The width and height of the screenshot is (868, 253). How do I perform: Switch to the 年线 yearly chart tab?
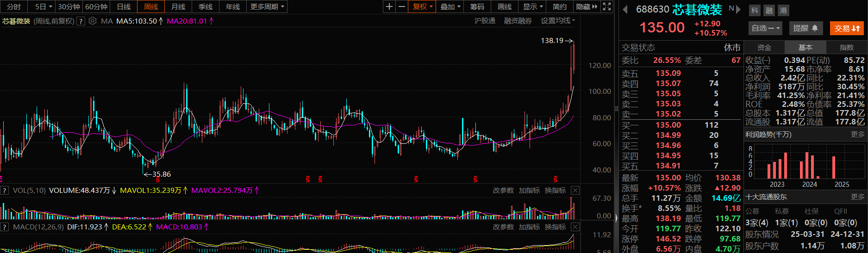[233, 6]
